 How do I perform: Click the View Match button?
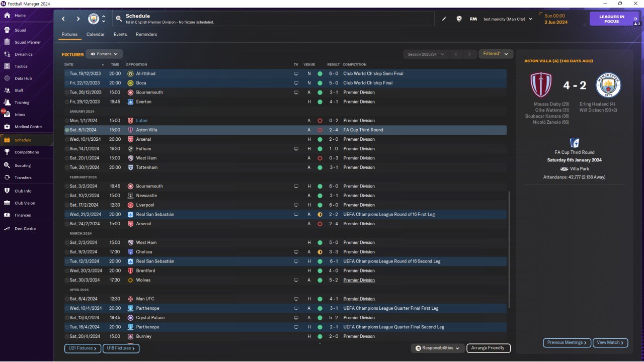click(610, 342)
